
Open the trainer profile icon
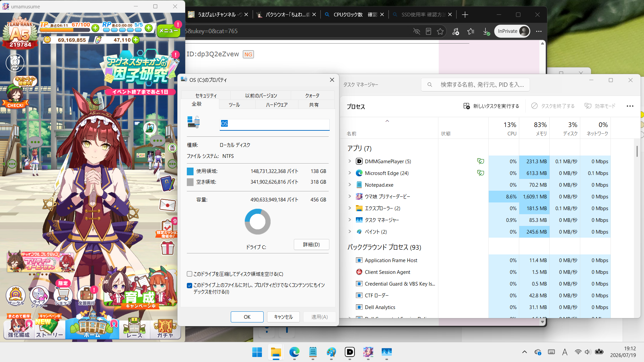pyautogui.click(x=15, y=63)
